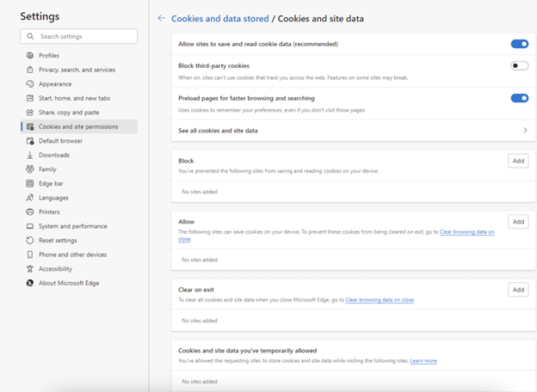Click the Printers icon in sidebar
537x392 pixels.
click(30, 211)
